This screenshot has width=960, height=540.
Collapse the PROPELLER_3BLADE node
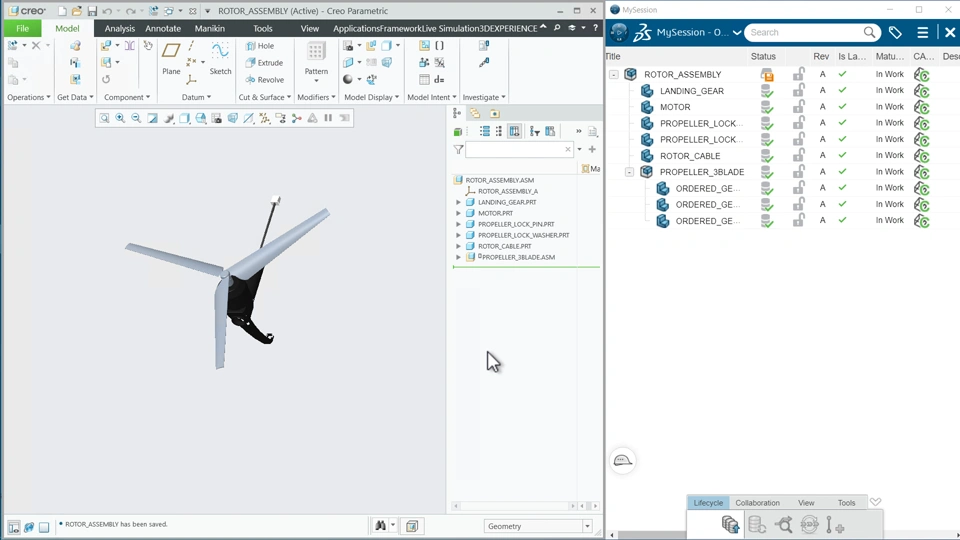pyautogui.click(x=629, y=172)
